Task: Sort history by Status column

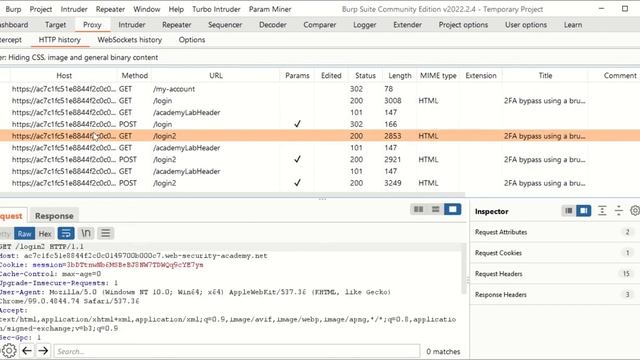Action: [x=365, y=76]
